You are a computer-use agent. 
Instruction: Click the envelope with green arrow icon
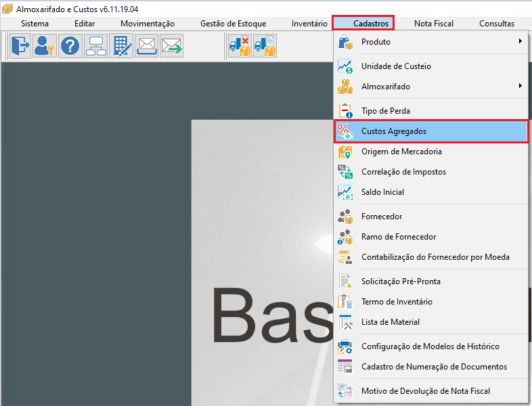tap(172, 46)
